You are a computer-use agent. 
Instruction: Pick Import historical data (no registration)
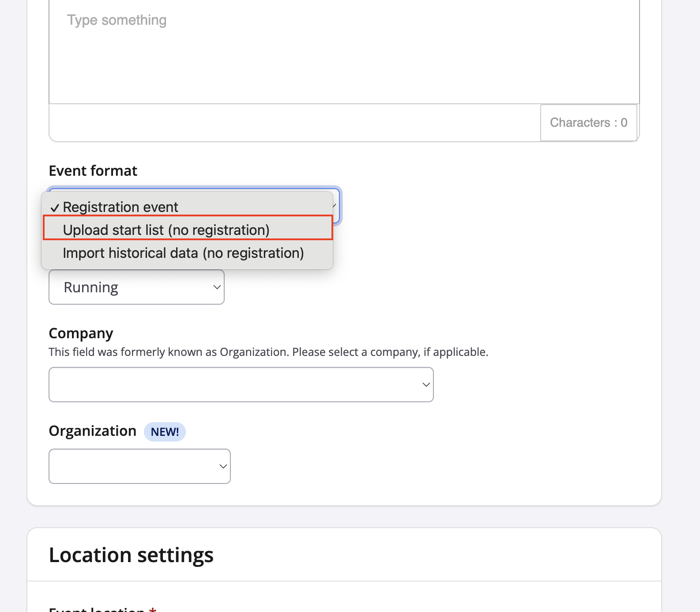pyautogui.click(x=183, y=253)
